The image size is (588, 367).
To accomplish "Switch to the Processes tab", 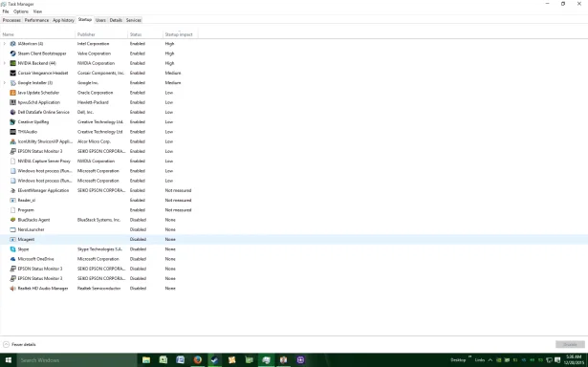I will tap(11, 20).
